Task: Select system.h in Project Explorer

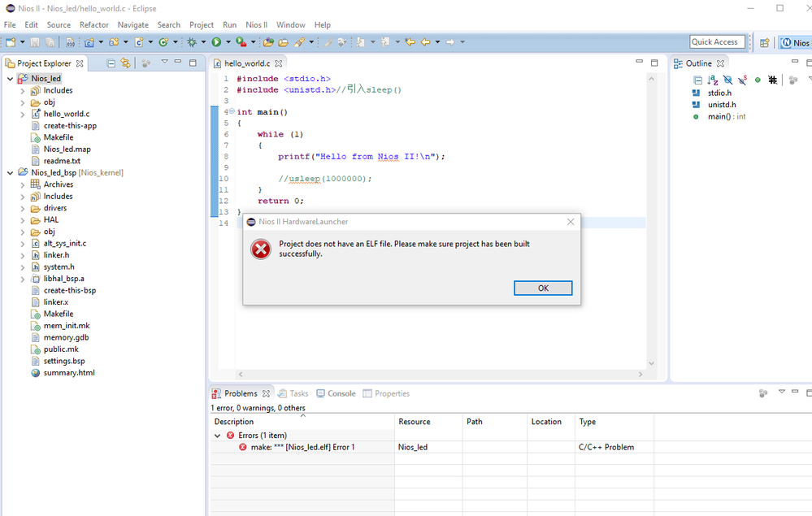Action: click(59, 267)
